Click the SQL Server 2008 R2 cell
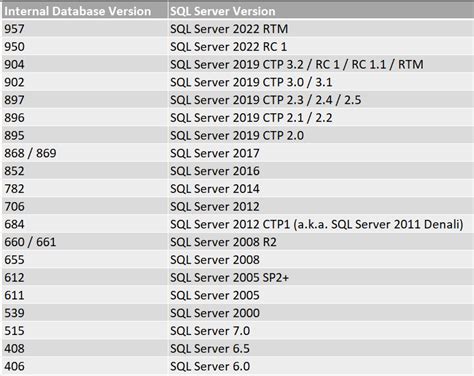Image resolution: width=474 pixels, height=376 pixels. pyautogui.click(x=321, y=242)
